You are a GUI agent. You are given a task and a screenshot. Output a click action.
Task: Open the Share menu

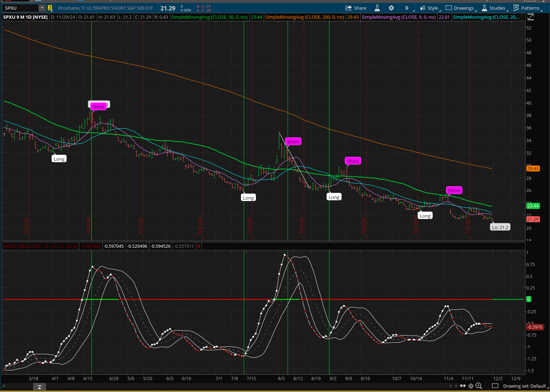356,8
